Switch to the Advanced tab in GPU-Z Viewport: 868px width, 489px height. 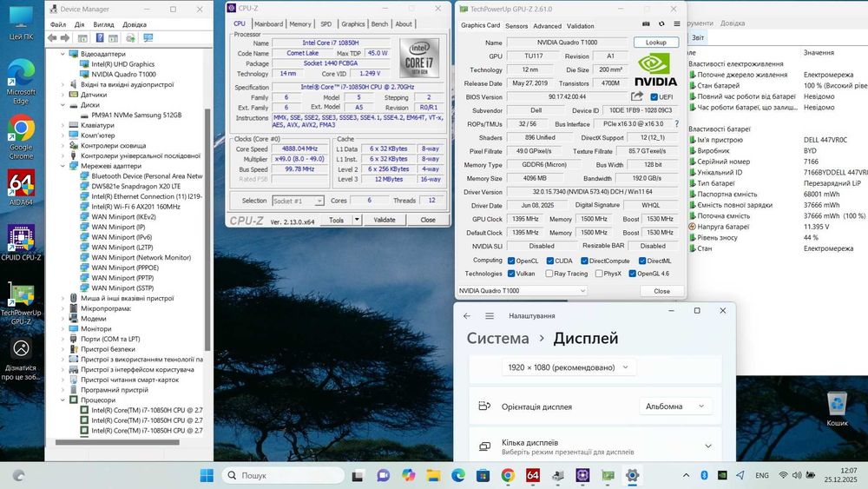point(548,26)
